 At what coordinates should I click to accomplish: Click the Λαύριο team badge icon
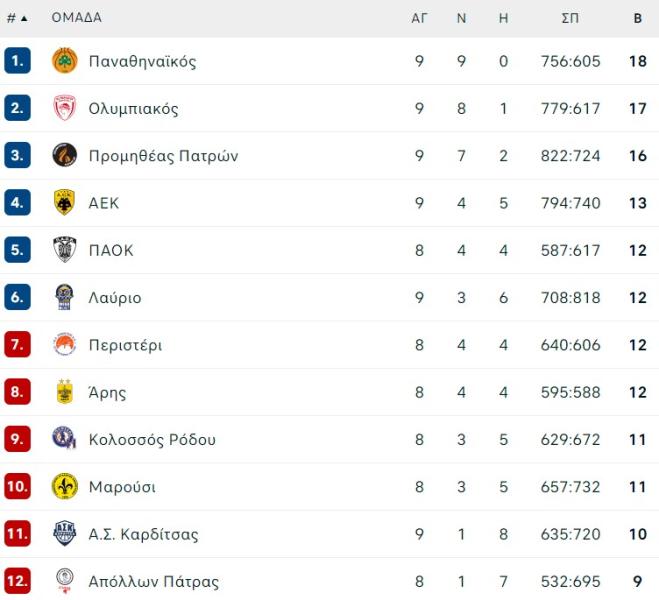65,297
